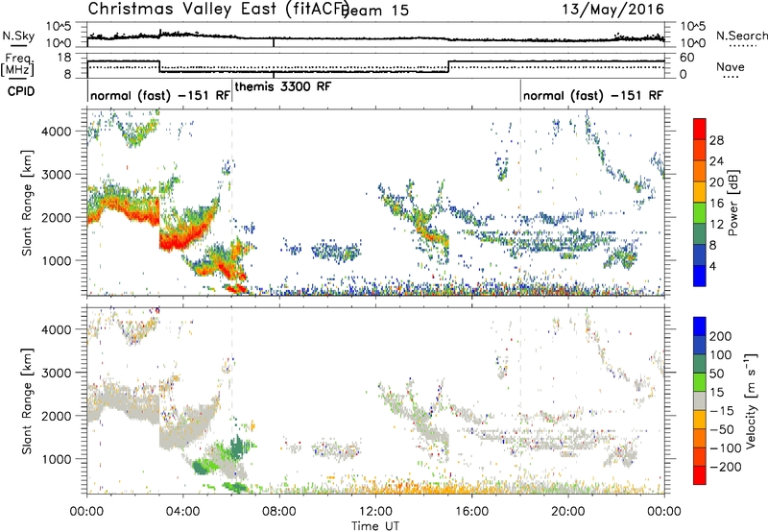The image size is (768, 532).
Task: Click the 'N.Search' legend label
Action: point(741,36)
